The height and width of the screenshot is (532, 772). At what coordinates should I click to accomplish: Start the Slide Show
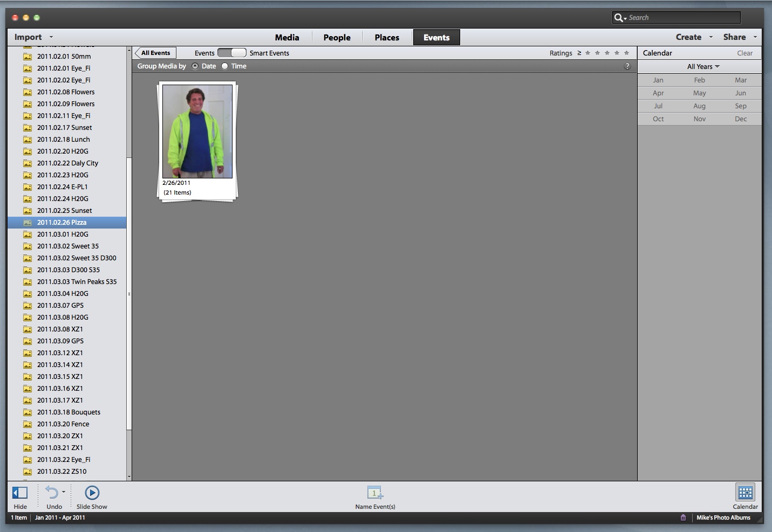pos(92,493)
